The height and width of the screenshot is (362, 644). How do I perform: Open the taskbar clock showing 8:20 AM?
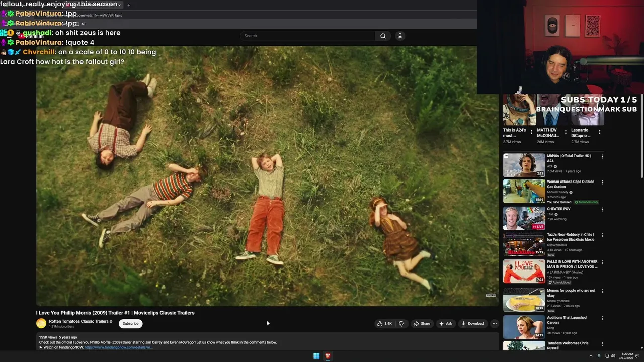tap(627, 356)
